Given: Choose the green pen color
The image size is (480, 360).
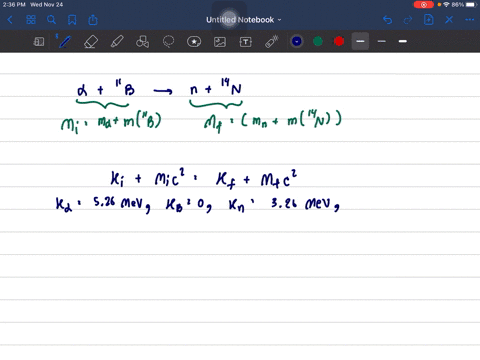Looking at the screenshot, I should 318,41.
